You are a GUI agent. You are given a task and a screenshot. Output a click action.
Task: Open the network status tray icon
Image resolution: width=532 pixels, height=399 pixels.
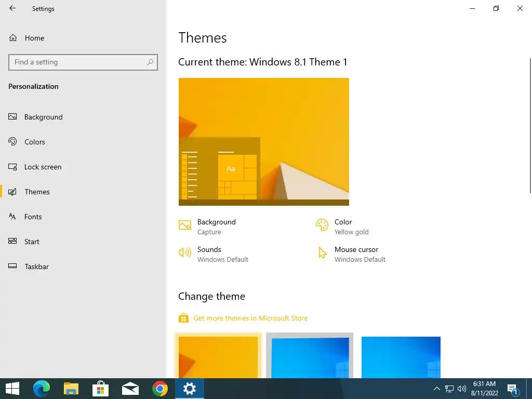coord(449,389)
